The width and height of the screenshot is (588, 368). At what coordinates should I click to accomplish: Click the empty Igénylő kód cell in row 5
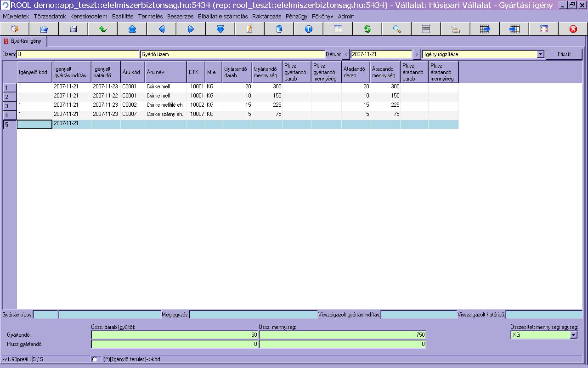[34, 124]
